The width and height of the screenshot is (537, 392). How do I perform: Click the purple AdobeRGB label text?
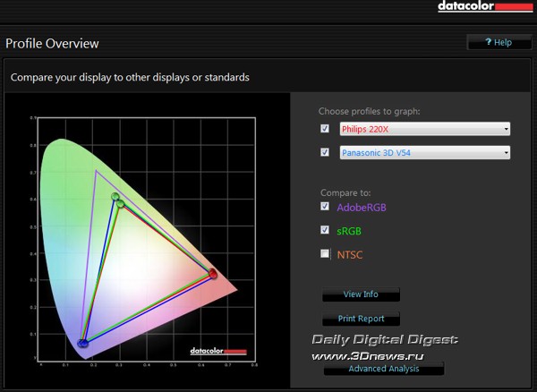pos(362,208)
